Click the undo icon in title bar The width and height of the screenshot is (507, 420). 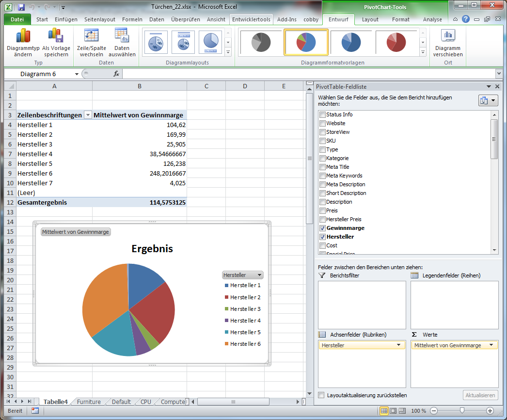(32, 7)
